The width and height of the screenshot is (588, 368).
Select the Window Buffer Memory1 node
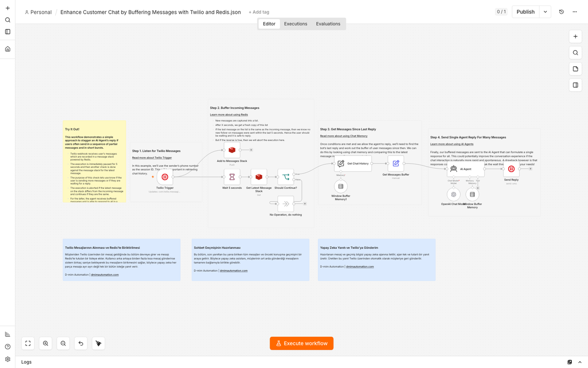tap(341, 186)
